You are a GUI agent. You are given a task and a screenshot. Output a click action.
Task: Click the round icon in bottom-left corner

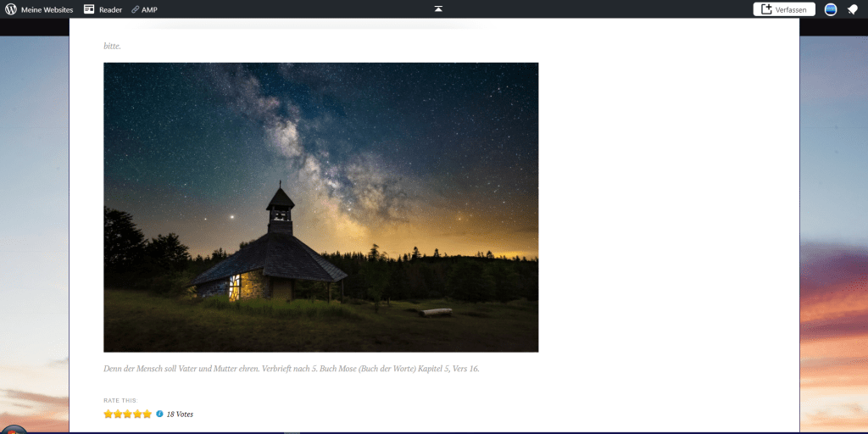[13, 430]
